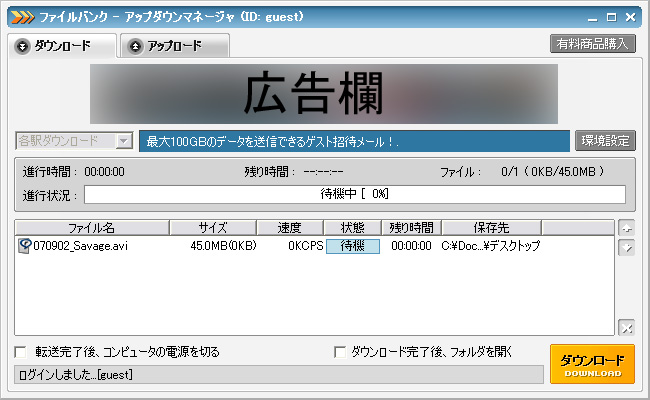
Task: Switch to the ダウンロード tab
Action: point(62,46)
